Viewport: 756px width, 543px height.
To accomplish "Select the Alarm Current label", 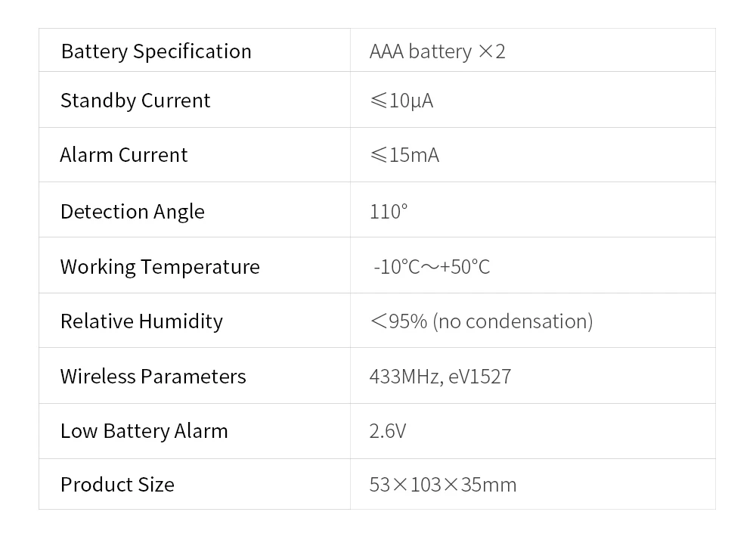I will click(124, 155).
